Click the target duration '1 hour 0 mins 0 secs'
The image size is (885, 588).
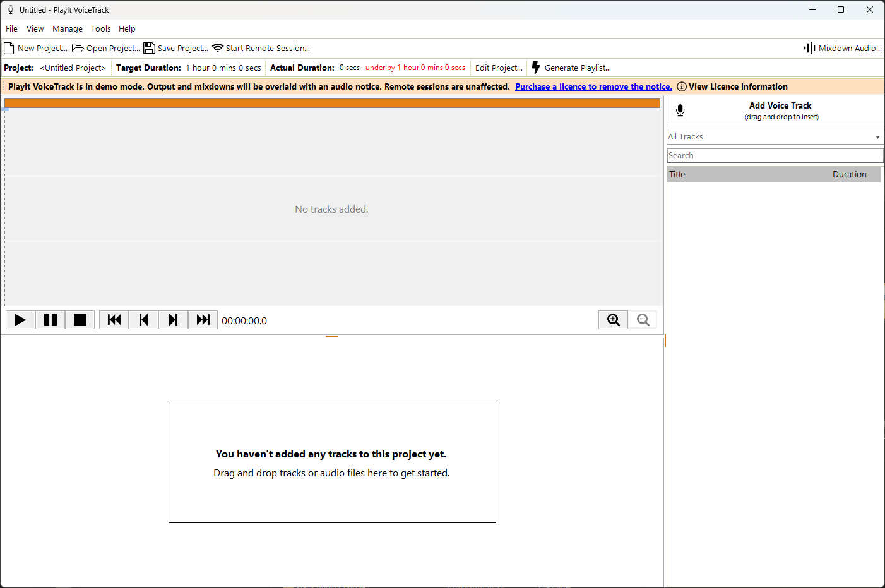point(223,68)
